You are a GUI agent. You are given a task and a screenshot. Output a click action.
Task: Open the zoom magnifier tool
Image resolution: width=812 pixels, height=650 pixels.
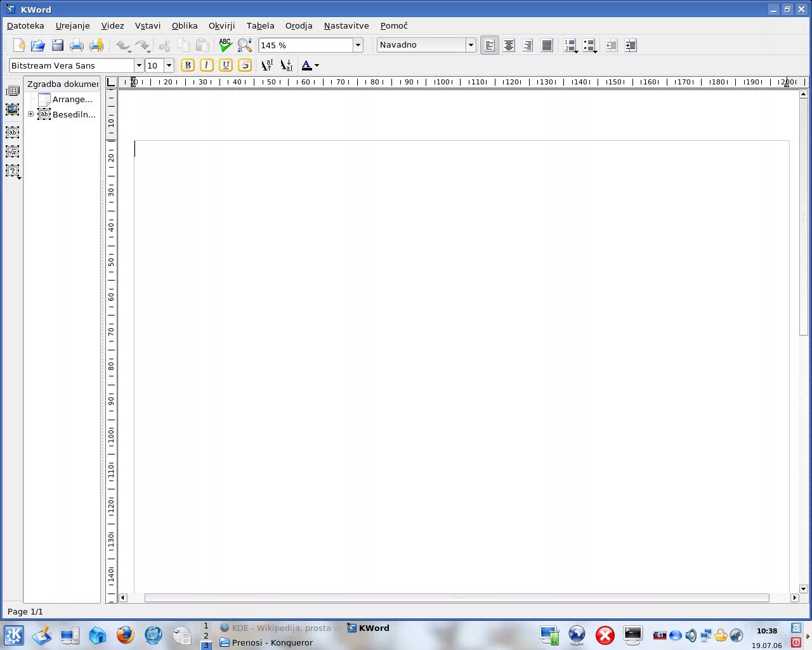(245, 45)
